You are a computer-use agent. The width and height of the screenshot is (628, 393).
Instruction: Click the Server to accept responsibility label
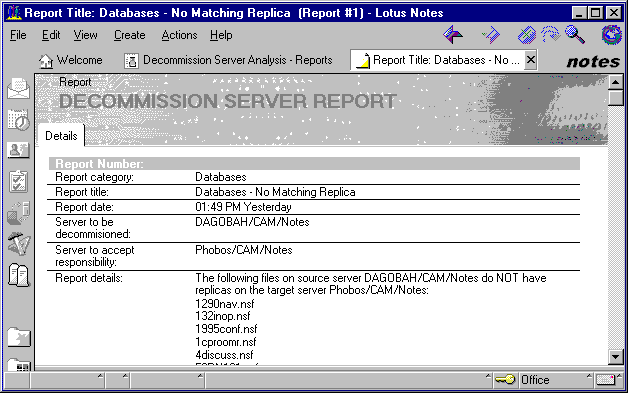pos(95,256)
